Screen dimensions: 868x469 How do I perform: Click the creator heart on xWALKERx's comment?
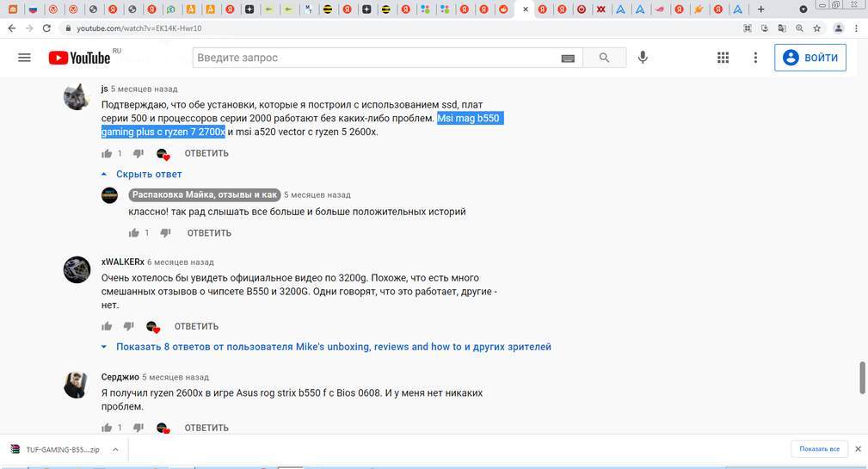[153, 327]
